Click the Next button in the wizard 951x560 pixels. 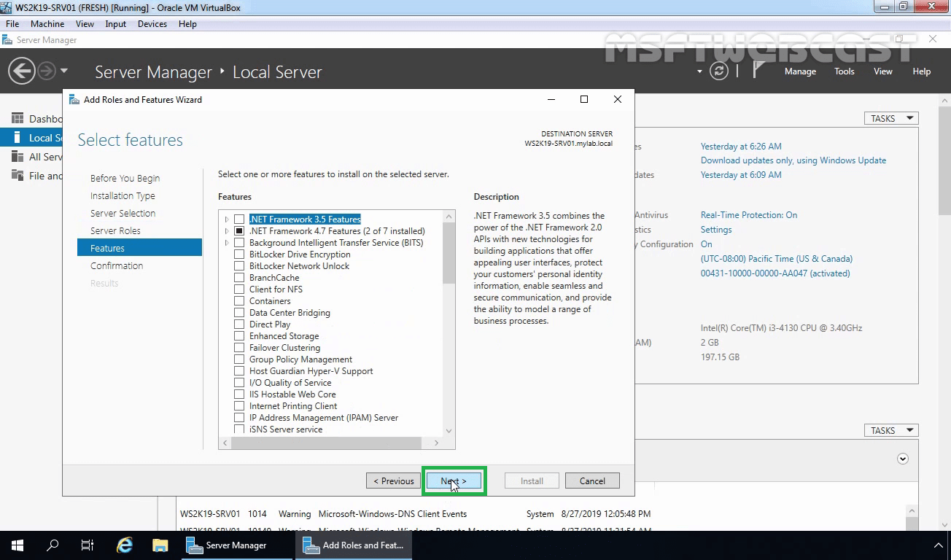[x=454, y=481]
